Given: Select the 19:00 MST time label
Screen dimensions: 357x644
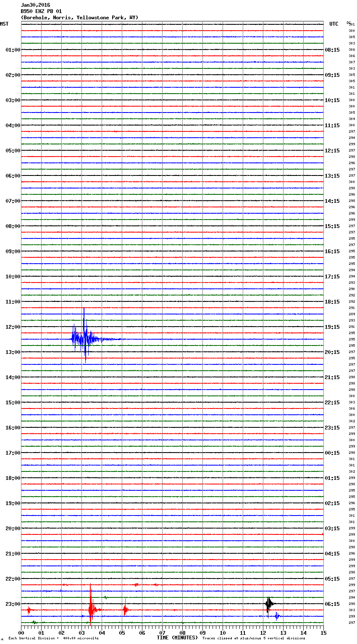Looking at the screenshot, I should click(13, 503).
